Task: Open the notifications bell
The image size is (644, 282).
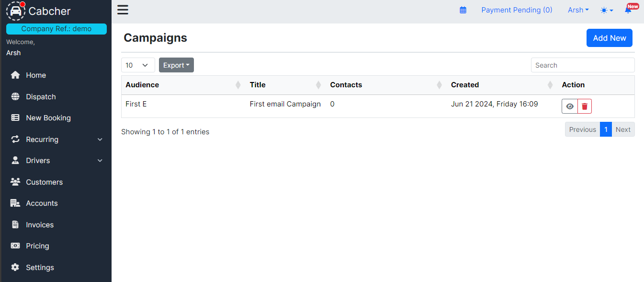Action: pos(628,10)
